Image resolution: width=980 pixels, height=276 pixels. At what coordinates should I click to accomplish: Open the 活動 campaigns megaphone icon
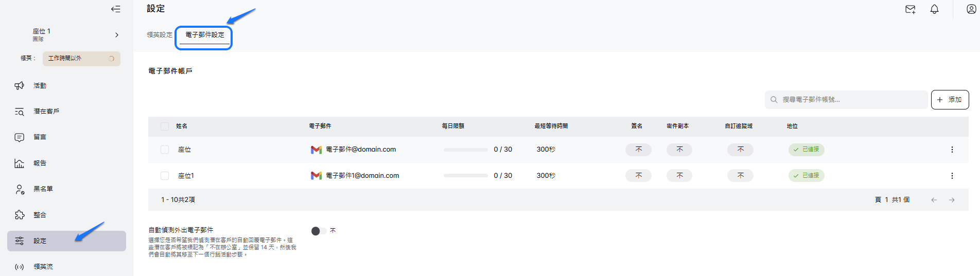pyautogui.click(x=20, y=86)
